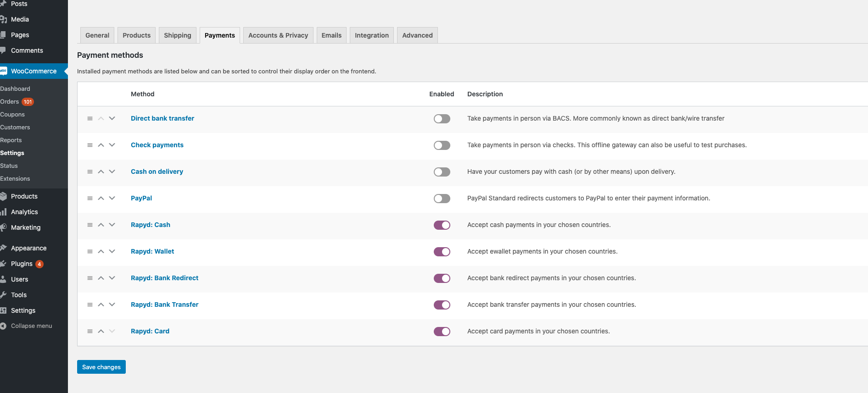The image size is (868, 393).
Task: Click the Save changes button
Action: click(x=101, y=367)
